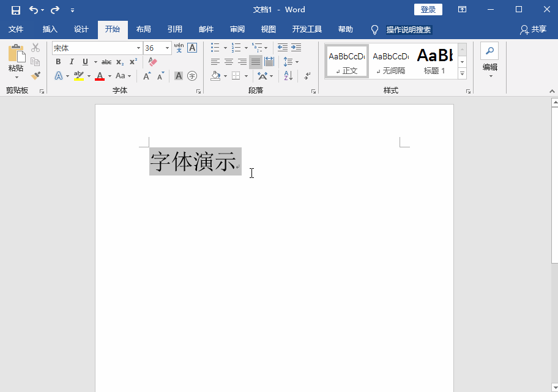Clear all formatting with the eraser icon
The height and width of the screenshot is (392, 558).
click(152, 61)
